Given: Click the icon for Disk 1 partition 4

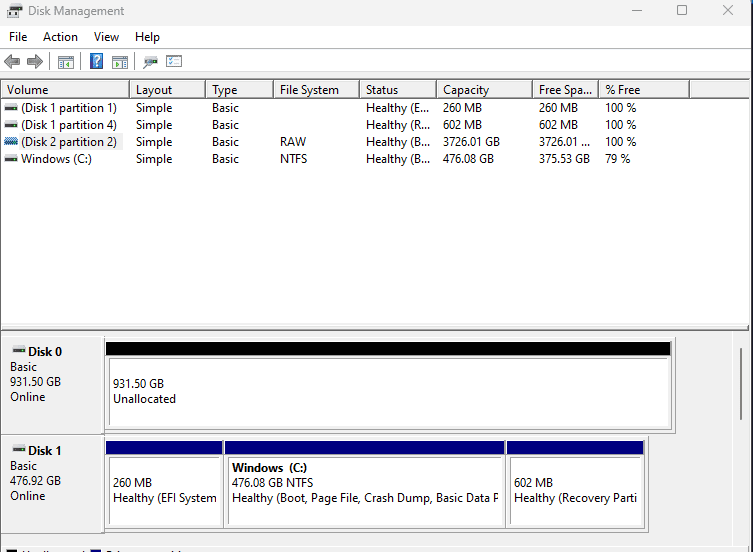Looking at the screenshot, I should pos(11,125).
